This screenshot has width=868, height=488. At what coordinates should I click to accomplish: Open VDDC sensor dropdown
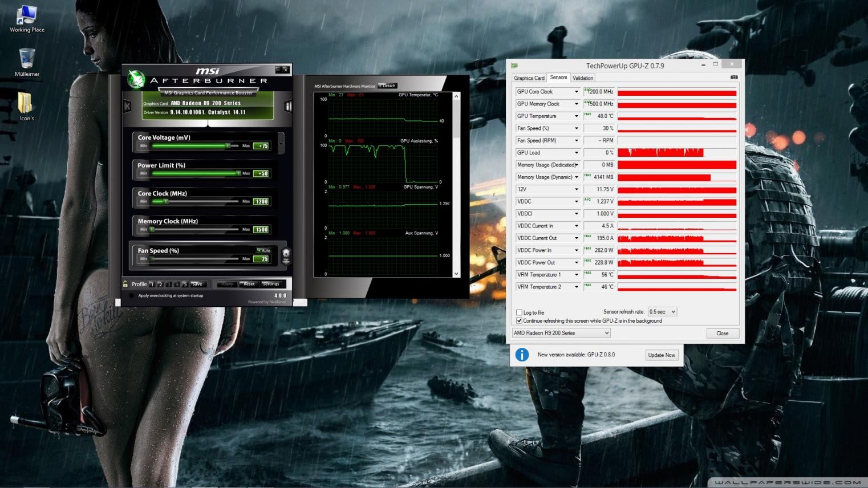pos(576,201)
